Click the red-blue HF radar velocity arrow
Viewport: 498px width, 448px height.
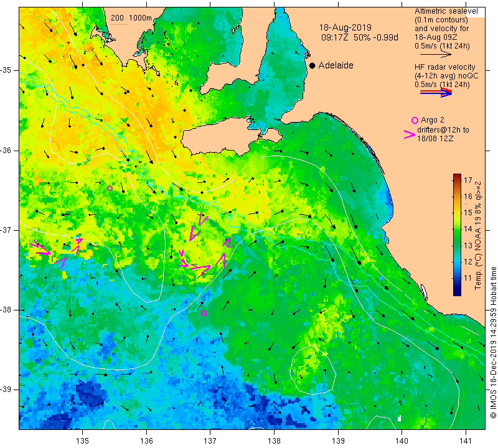[436, 93]
